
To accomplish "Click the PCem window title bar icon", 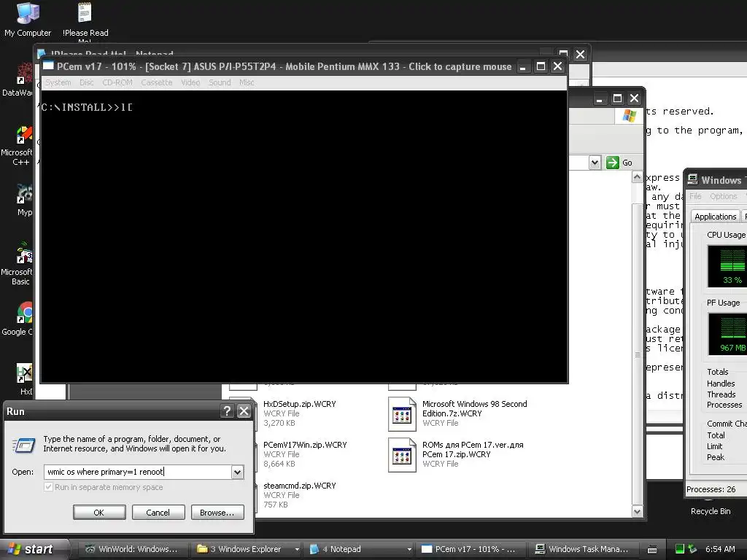I will tap(48, 66).
